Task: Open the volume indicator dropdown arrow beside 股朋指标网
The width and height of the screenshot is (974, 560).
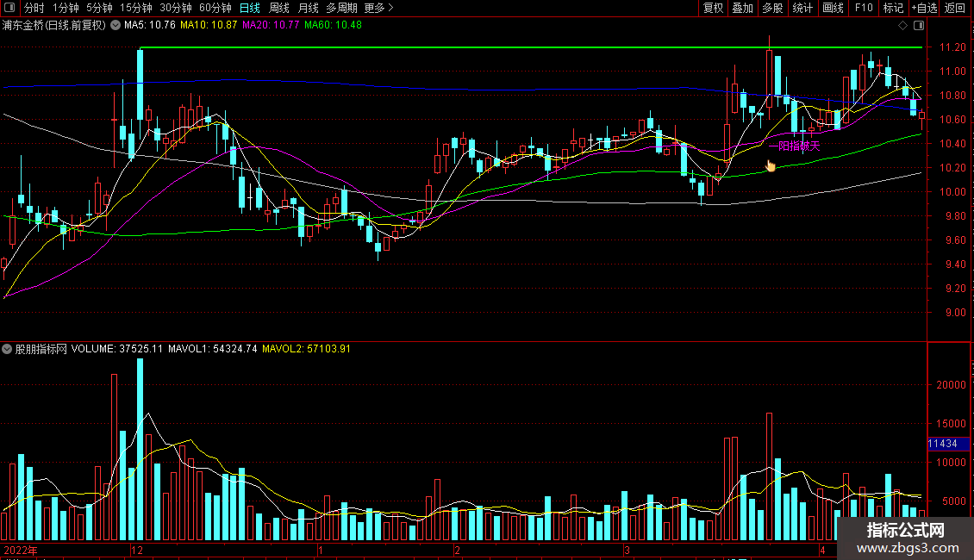Action: coord(7,350)
